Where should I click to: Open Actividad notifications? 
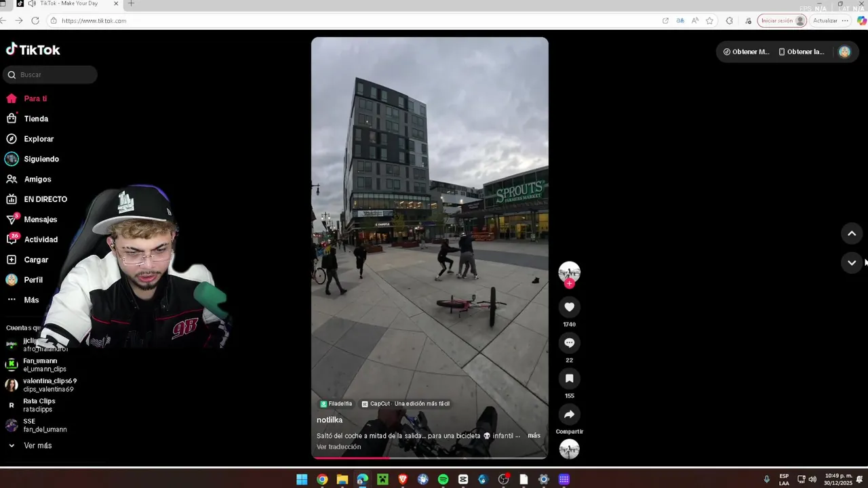[x=32, y=240]
